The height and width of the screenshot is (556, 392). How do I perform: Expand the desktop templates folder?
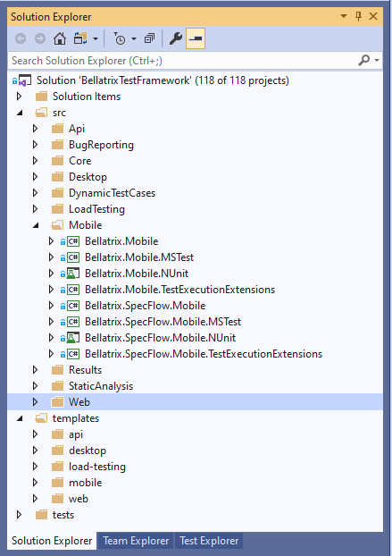36,451
